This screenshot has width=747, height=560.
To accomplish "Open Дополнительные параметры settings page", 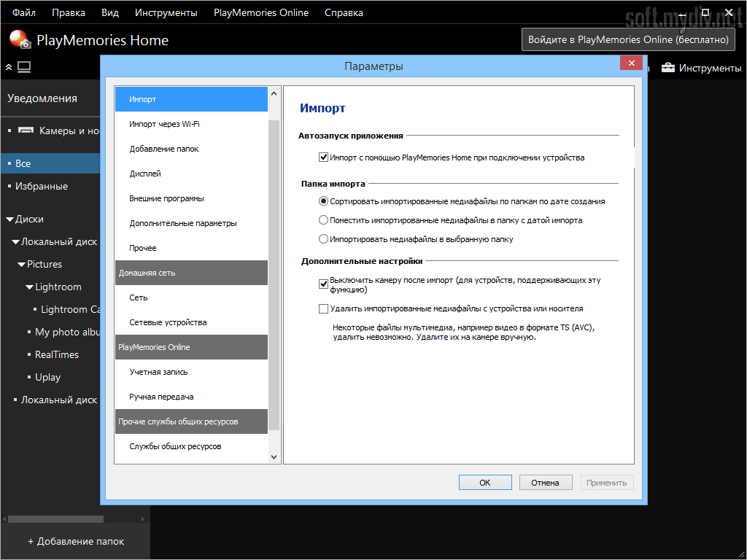I will coord(191,223).
